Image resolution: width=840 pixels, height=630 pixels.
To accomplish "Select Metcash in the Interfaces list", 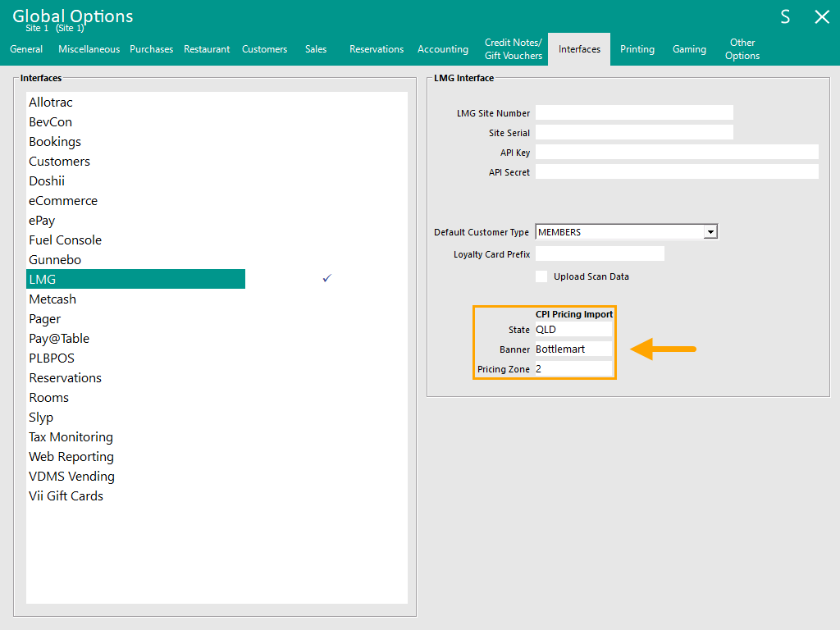I will (52, 299).
